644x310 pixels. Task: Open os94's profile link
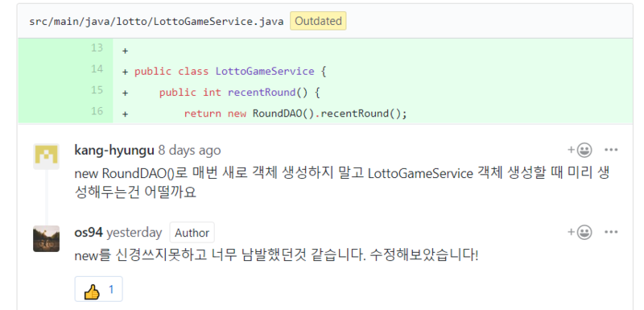click(89, 233)
